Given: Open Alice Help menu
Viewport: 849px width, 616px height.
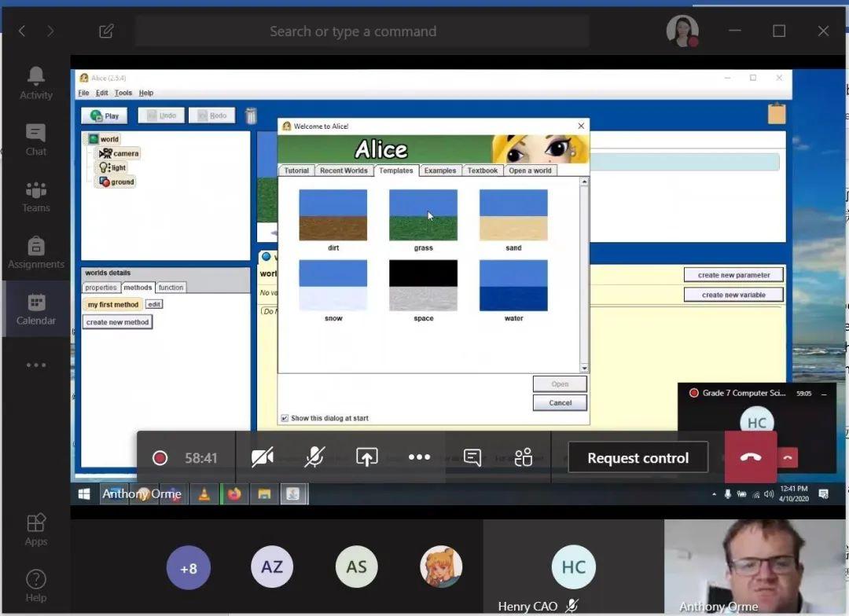Looking at the screenshot, I should tap(146, 93).
